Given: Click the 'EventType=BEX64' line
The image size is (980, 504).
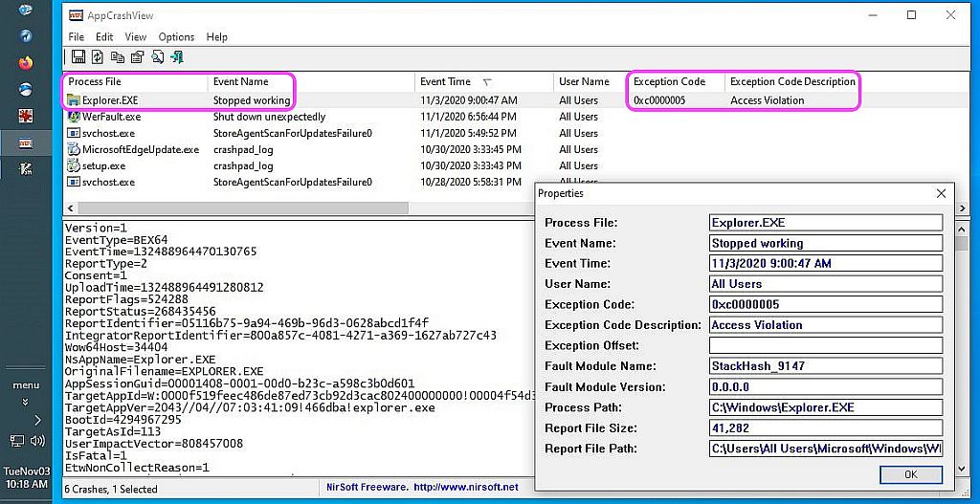Looking at the screenshot, I should coord(116,240).
